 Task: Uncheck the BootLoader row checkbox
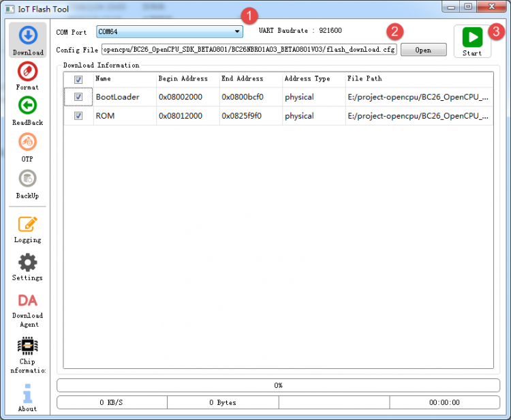[78, 97]
